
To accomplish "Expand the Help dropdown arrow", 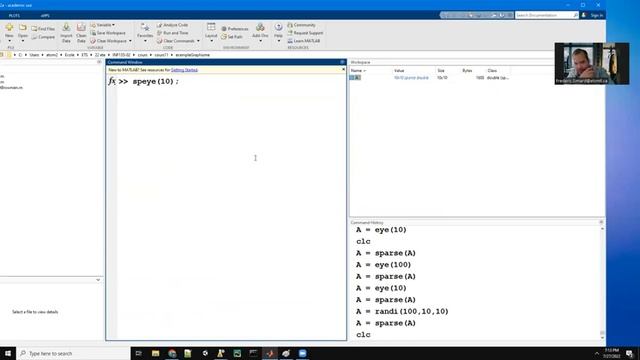I will tap(279, 41).
